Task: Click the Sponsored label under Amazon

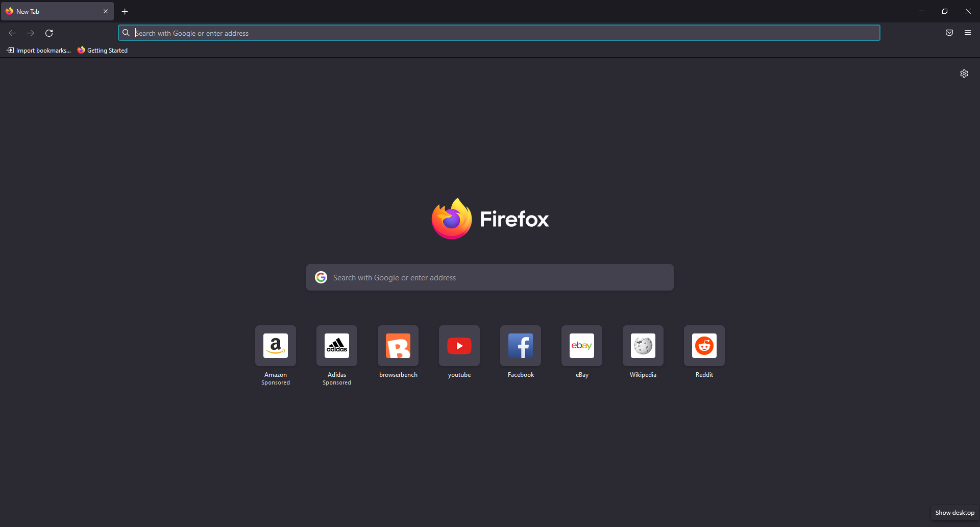Action: [x=276, y=383]
